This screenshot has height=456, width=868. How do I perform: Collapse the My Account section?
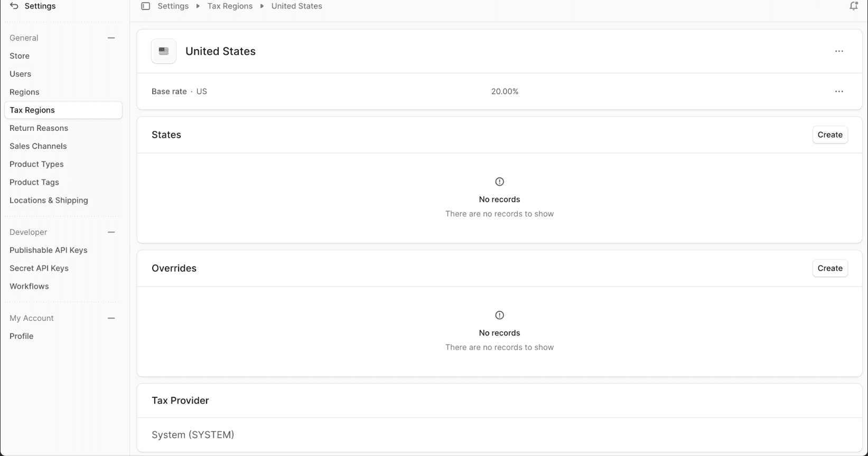tap(111, 318)
